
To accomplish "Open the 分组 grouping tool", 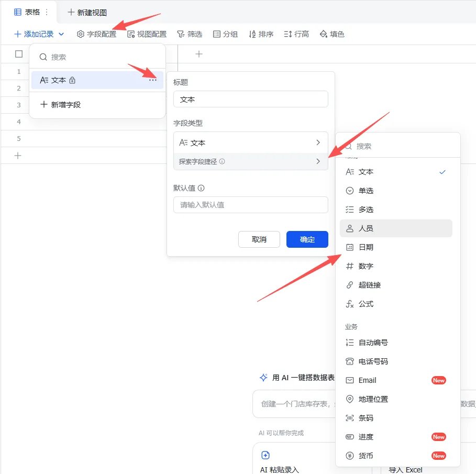I will (225, 34).
